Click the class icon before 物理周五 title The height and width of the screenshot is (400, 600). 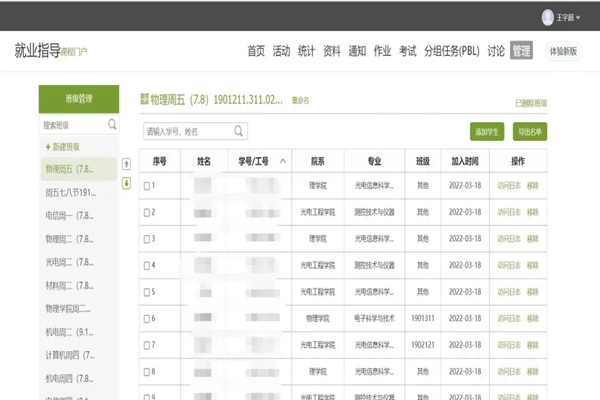click(144, 100)
